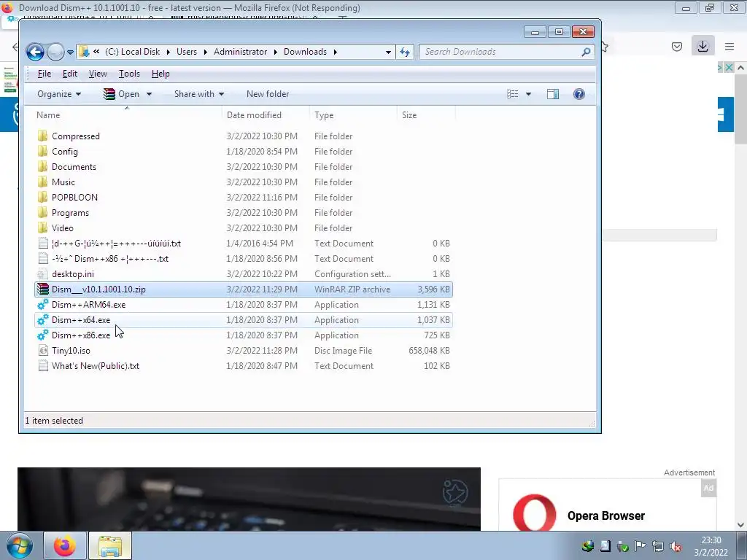Click the Opera Browser advertisement

click(x=608, y=506)
